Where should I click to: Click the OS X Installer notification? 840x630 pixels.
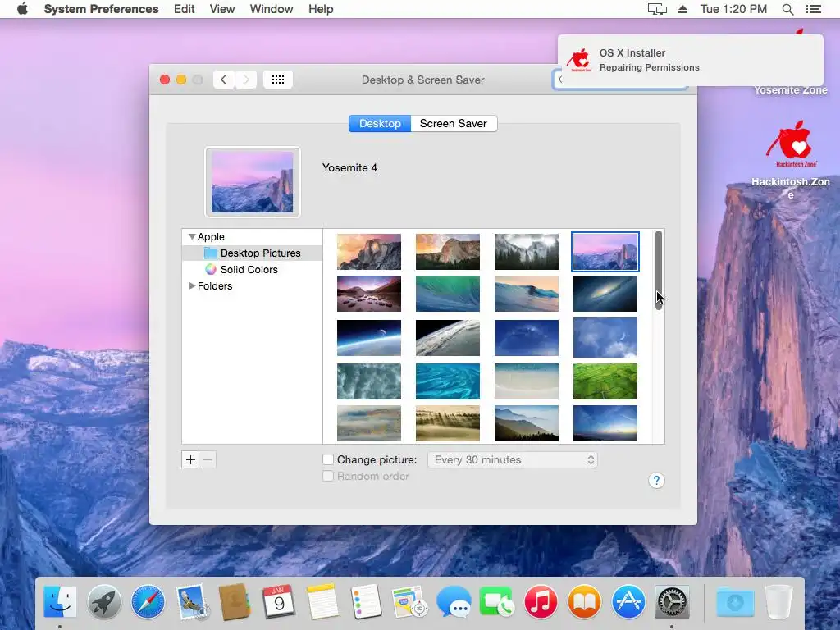(x=690, y=60)
